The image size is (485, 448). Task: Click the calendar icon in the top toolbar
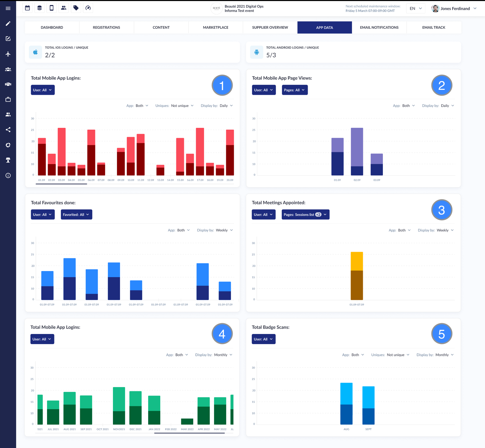[x=27, y=8]
